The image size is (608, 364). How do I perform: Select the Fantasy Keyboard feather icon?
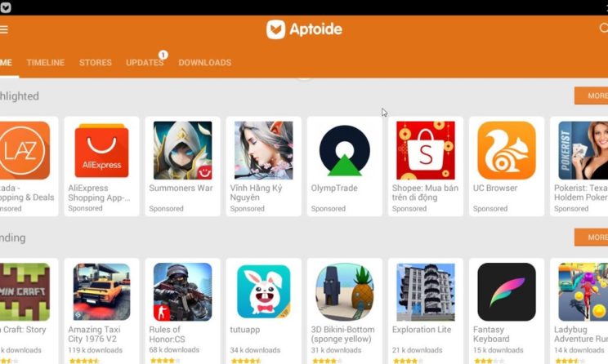[x=507, y=291]
